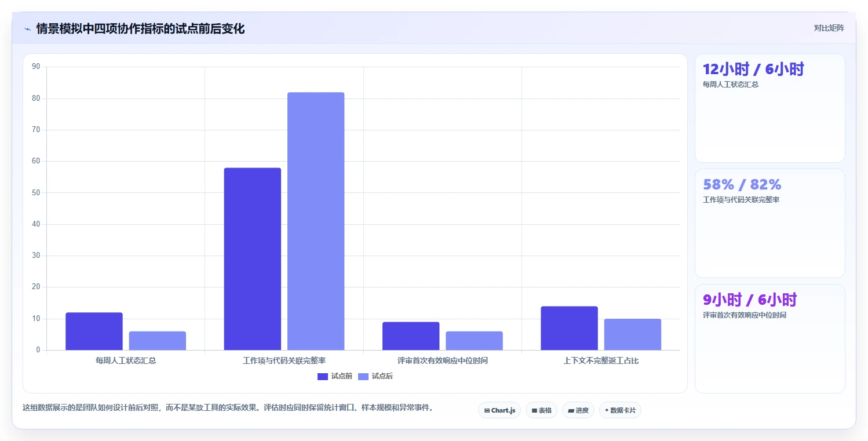
Task: Click x-axis label 每周人工状态汇总
Action: pyautogui.click(x=126, y=360)
